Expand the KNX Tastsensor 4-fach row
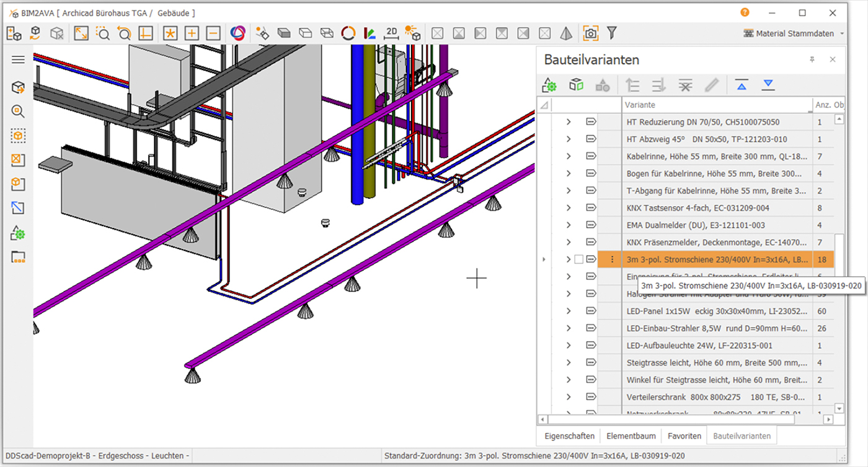This screenshot has width=868, height=467. pyautogui.click(x=569, y=208)
